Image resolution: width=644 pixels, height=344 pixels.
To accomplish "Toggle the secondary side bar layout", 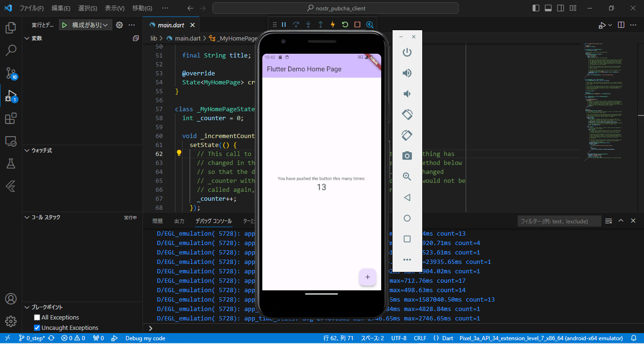I will pos(560,8).
